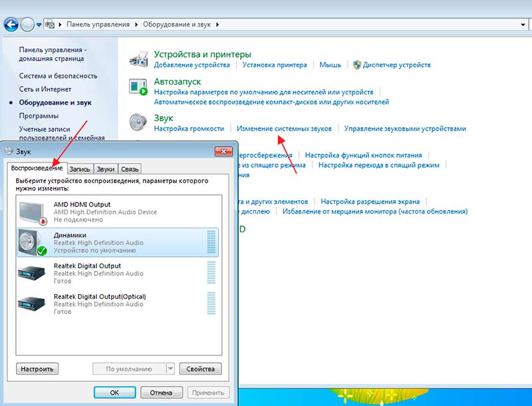Image resolution: width=532 pixels, height=406 pixels.
Task: Click the Back navigation arrow button
Action: pos(11,25)
